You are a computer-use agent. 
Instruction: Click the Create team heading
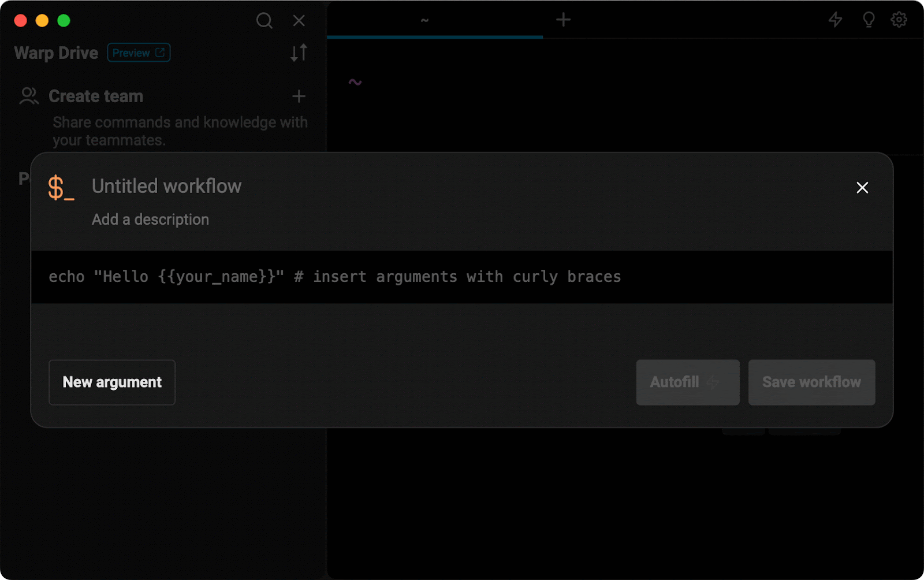click(96, 96)
